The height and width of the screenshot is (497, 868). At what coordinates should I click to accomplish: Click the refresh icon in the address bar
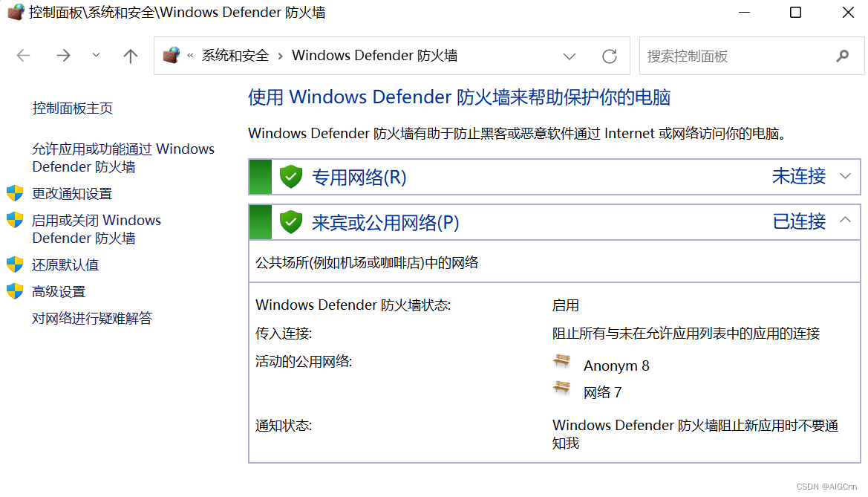click(609, 56)
